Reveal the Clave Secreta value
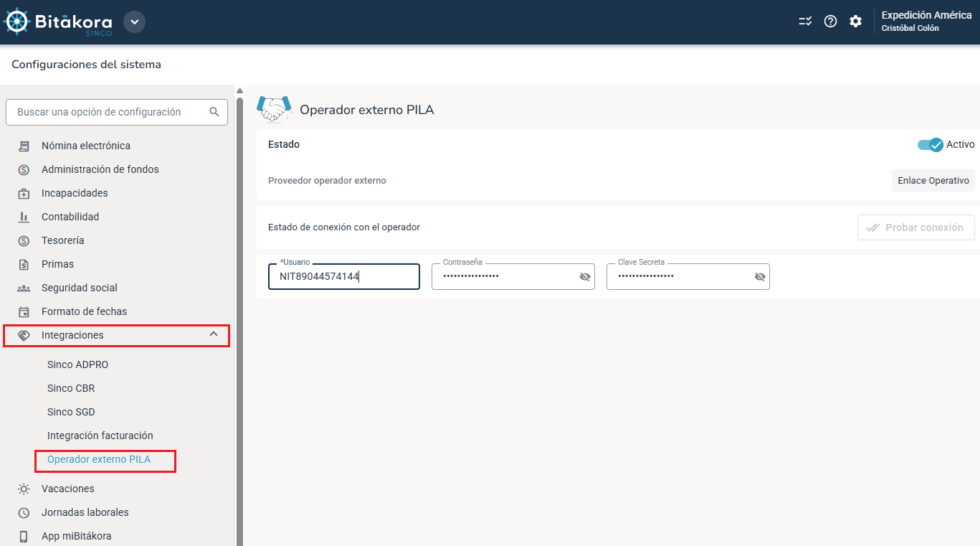Screen dimensions: 980x546 pos(759,276)
